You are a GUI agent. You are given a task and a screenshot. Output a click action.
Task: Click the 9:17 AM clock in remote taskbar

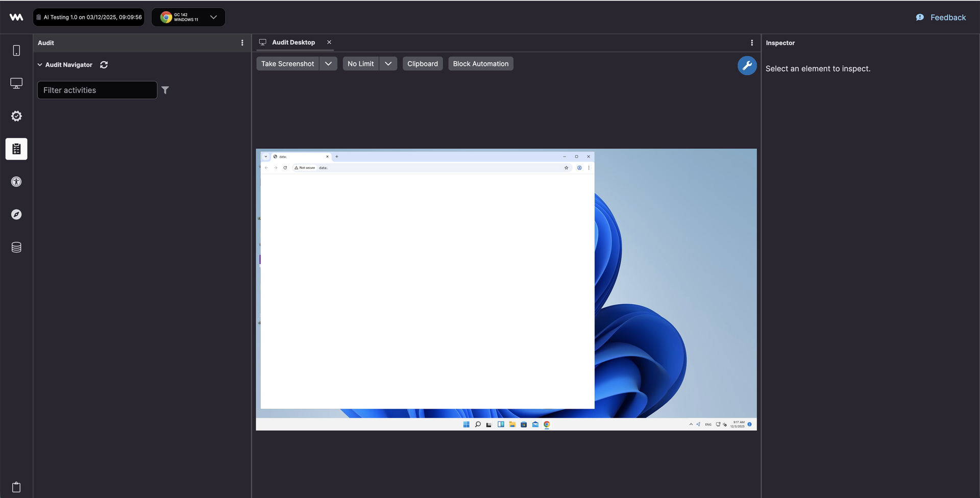738,425
